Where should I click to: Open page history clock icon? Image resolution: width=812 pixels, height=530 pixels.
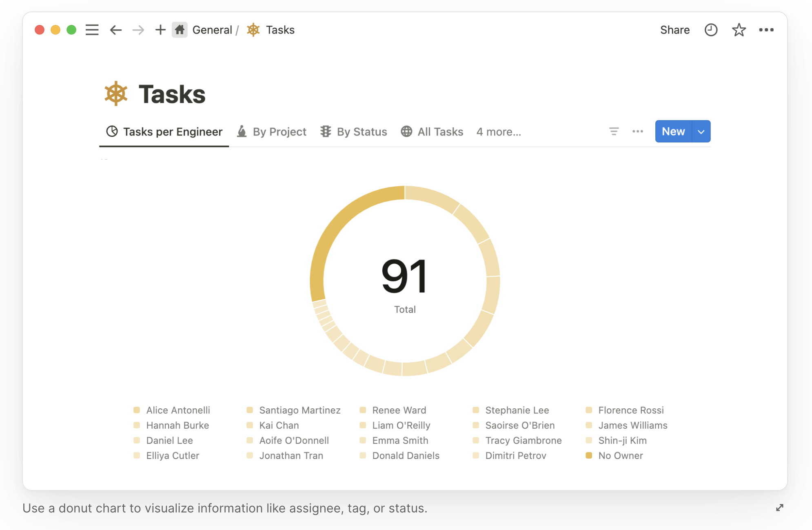[711, 30]
